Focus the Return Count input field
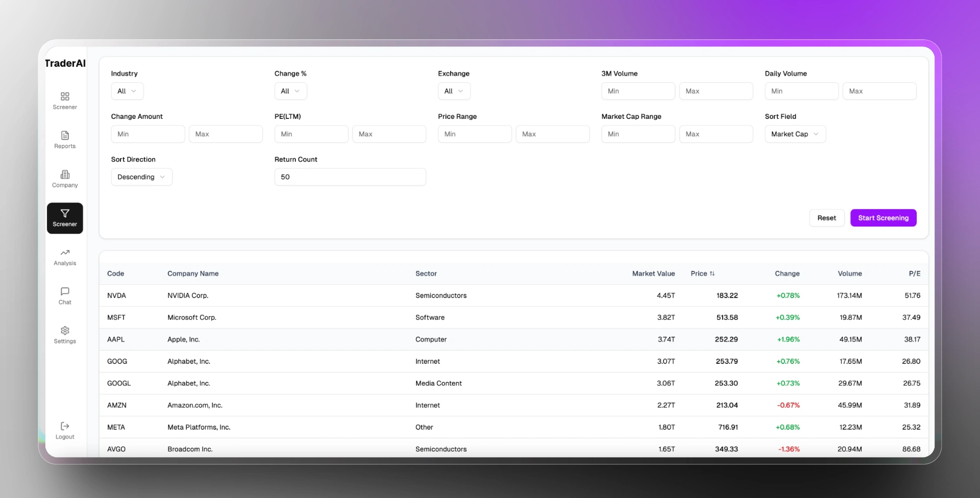This screenshot has height=498, width=980. pos(350,177)
